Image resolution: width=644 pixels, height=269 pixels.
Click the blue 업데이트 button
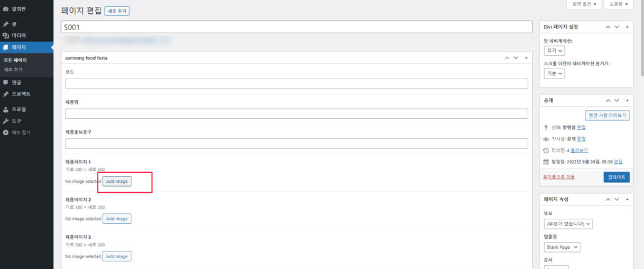pos(616,177)
